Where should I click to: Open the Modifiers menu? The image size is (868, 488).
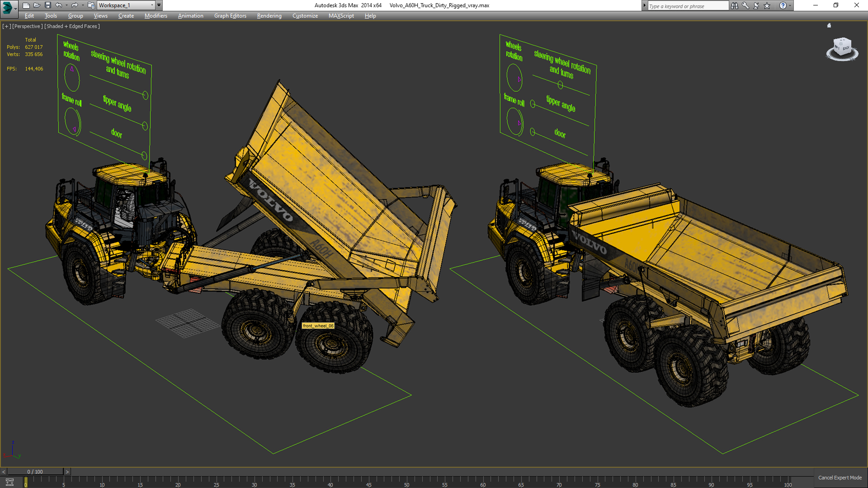coord(156,16)
